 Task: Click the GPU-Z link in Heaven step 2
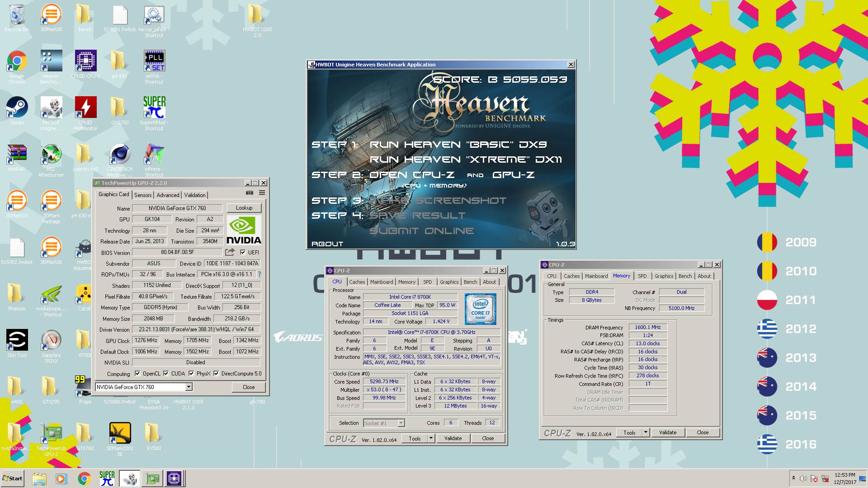[x=513, y=175]
